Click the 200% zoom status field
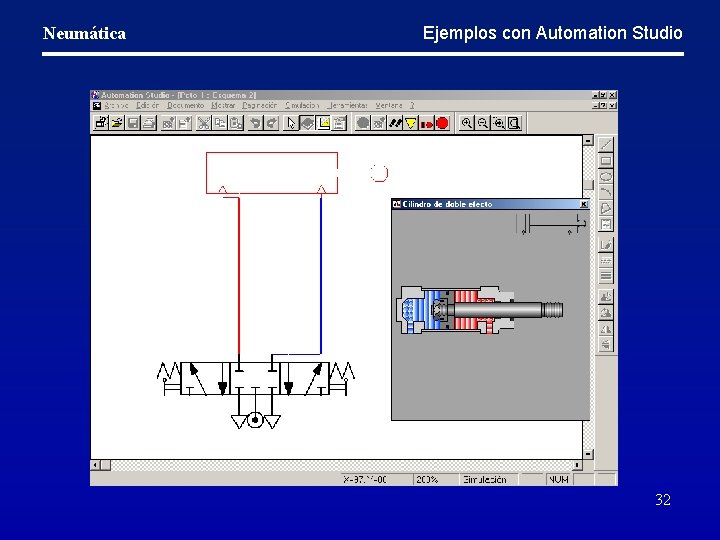The image size is (720, 540). click(435, 479)
